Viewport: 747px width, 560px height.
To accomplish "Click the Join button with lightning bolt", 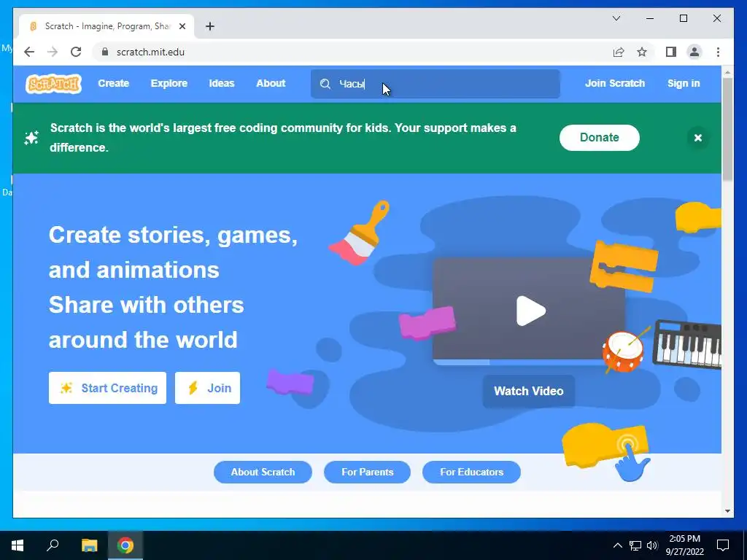I will click(x=207, y=388).
